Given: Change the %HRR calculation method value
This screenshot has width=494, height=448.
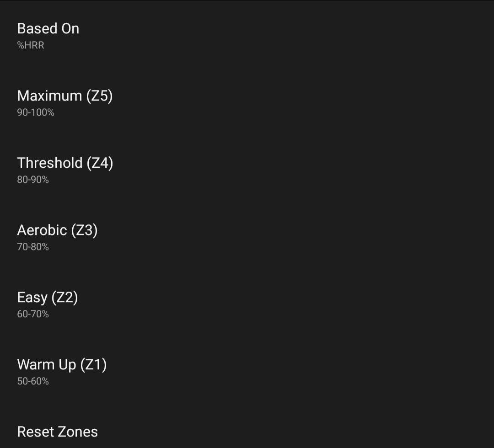Looking at the screenshot, I should click(31, 45).
